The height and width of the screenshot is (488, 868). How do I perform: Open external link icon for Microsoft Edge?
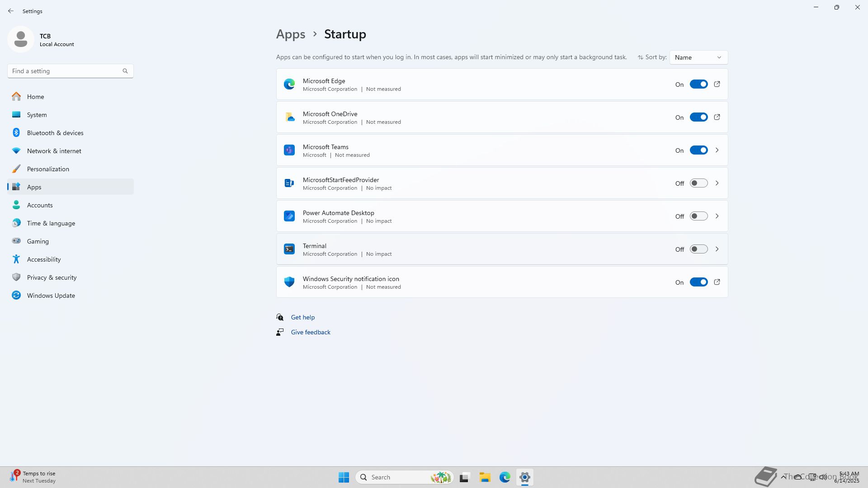click(x=717, y=84)
